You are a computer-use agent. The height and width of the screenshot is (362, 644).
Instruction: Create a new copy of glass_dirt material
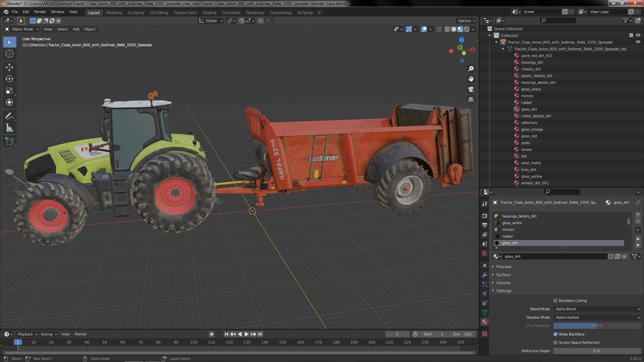[618, 256]
